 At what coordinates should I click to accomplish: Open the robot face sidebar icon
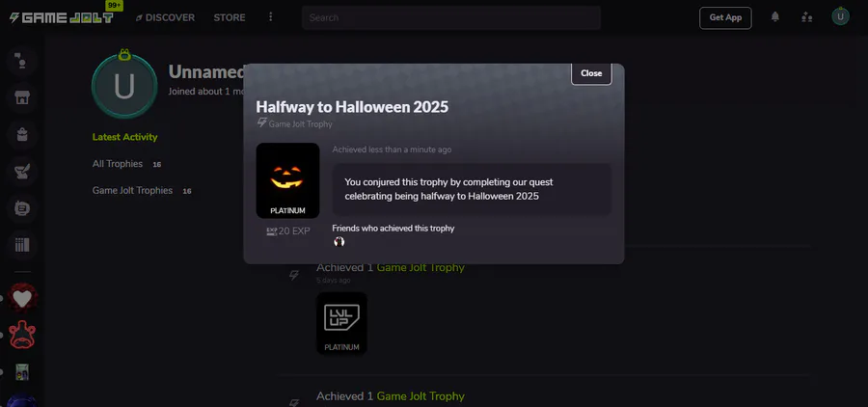click(22, 208)
